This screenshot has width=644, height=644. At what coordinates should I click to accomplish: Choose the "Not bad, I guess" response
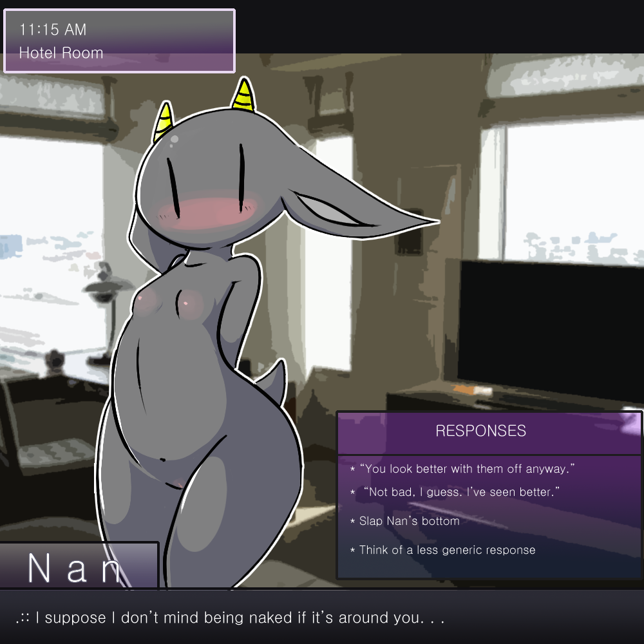pyautogui.click(x=461, y=492)
